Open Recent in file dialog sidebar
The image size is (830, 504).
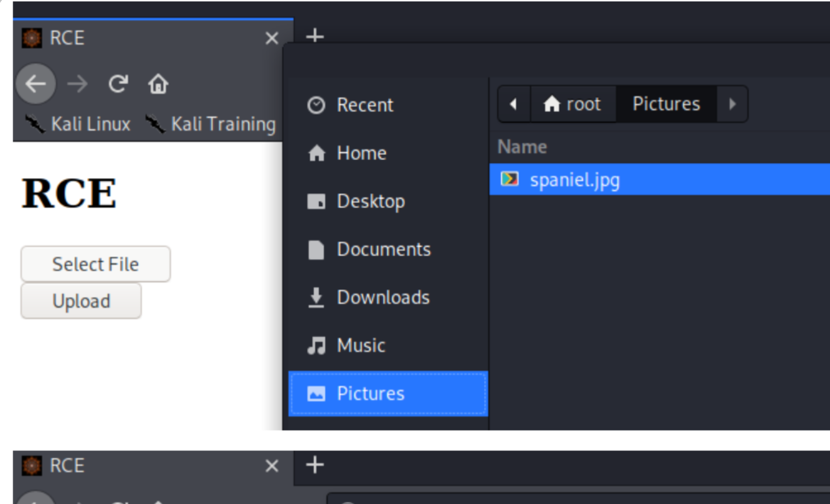(388, 105)
